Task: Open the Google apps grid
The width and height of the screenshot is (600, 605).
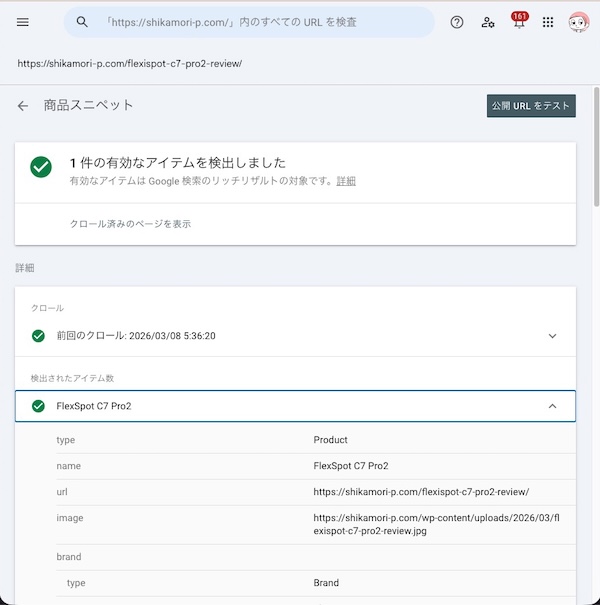Action: (x=548, y=22)
